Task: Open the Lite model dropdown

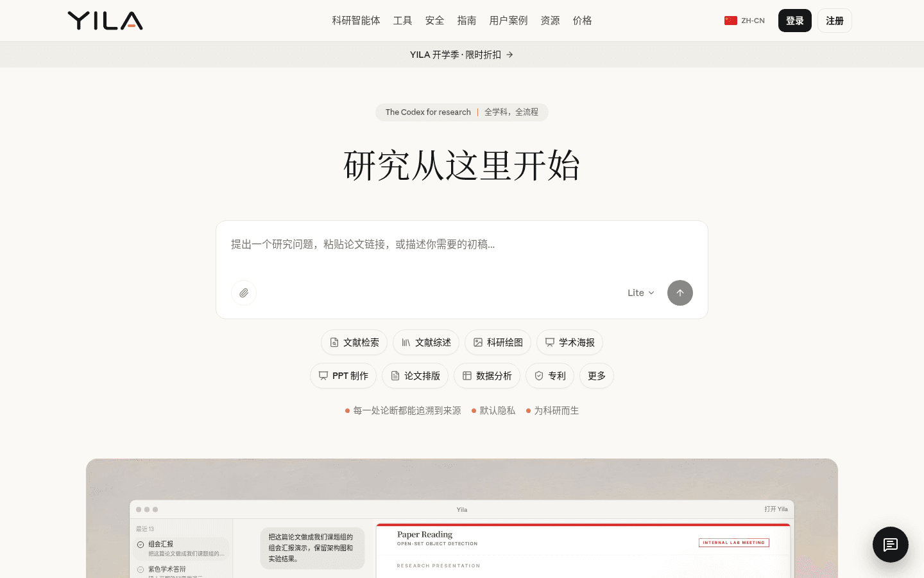Action: point(641,293)
